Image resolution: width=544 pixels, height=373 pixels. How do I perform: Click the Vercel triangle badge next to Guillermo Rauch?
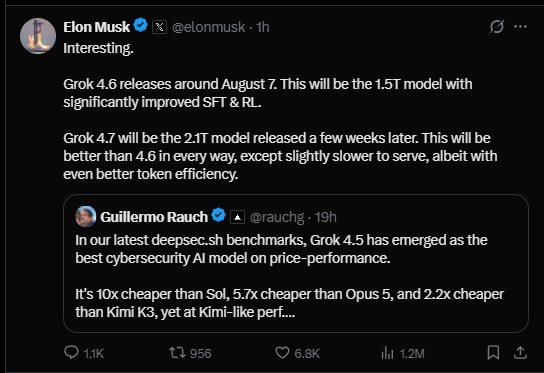coord(238,217)
